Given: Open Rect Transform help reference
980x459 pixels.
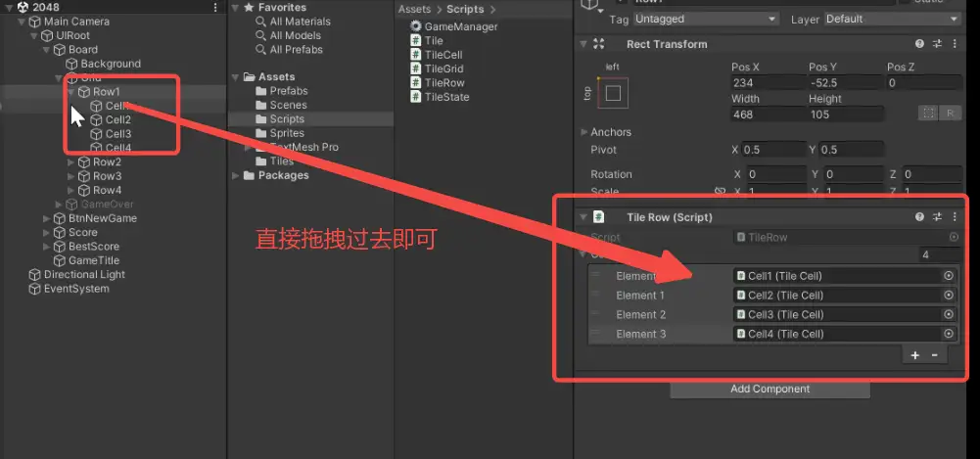Looking at the screenshot, I should point(919,44).
